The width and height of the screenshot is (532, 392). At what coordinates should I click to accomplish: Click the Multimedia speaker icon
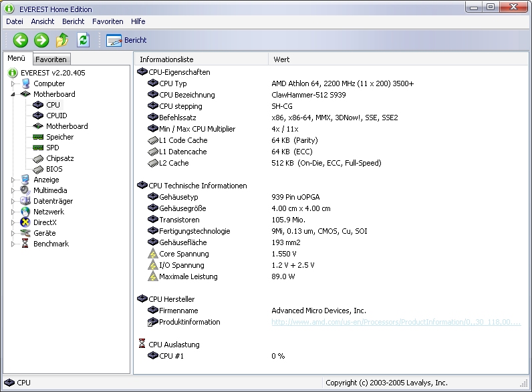click(25, 190)
